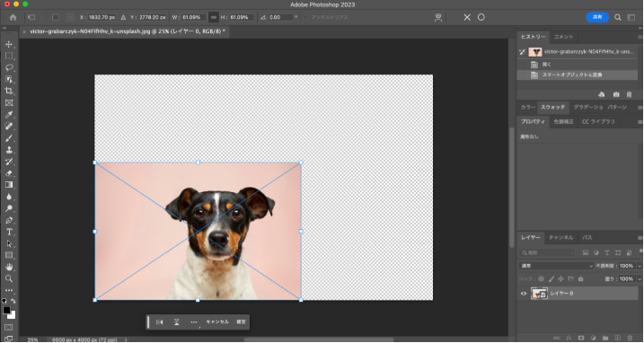This screenshot has width=644, height=343.
Task: Select the Blur tool
Action: point(9,197)
